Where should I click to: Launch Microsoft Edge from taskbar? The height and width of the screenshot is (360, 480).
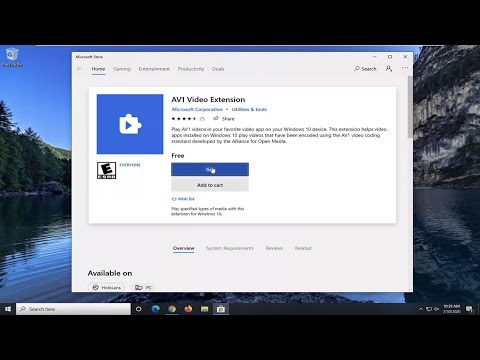(x=155, y=309)
